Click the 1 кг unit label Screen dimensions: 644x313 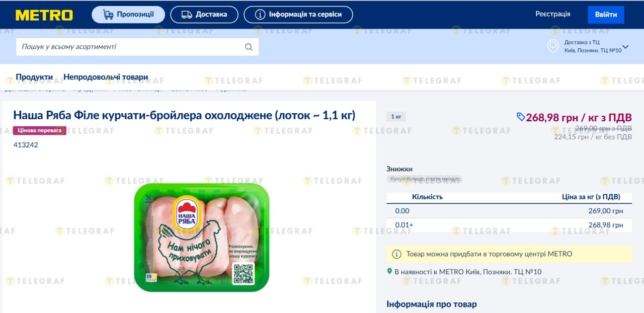coord(396,117)
